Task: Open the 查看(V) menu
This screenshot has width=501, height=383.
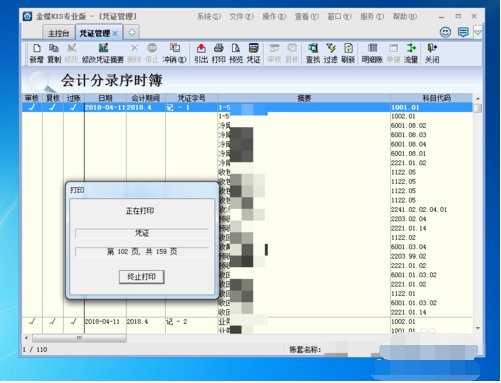Action: [x=307, y=16]
